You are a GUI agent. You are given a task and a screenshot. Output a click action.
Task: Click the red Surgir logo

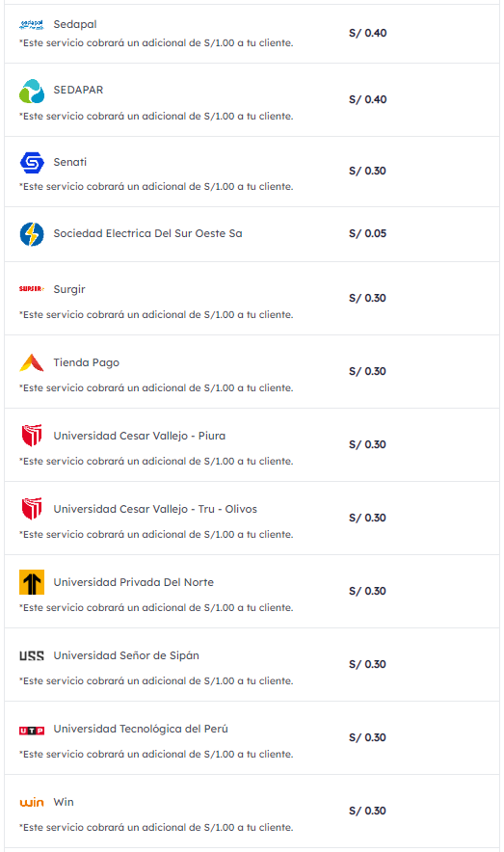tap(32, 289)
